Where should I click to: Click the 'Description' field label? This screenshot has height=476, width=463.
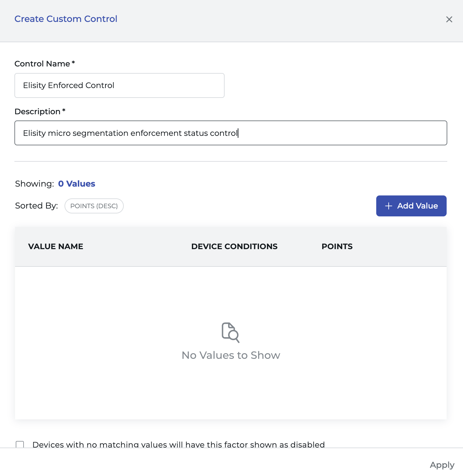[x=38, y=112]
